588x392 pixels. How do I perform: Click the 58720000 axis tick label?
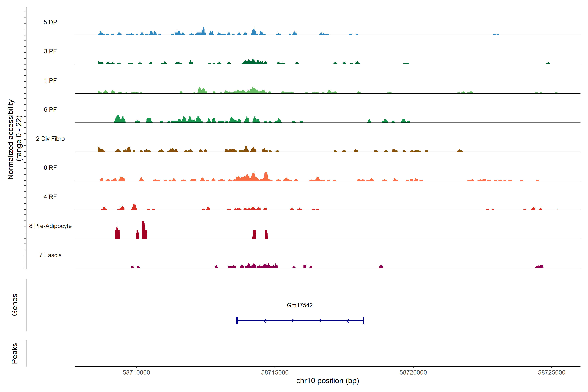[x=413, y=372]
